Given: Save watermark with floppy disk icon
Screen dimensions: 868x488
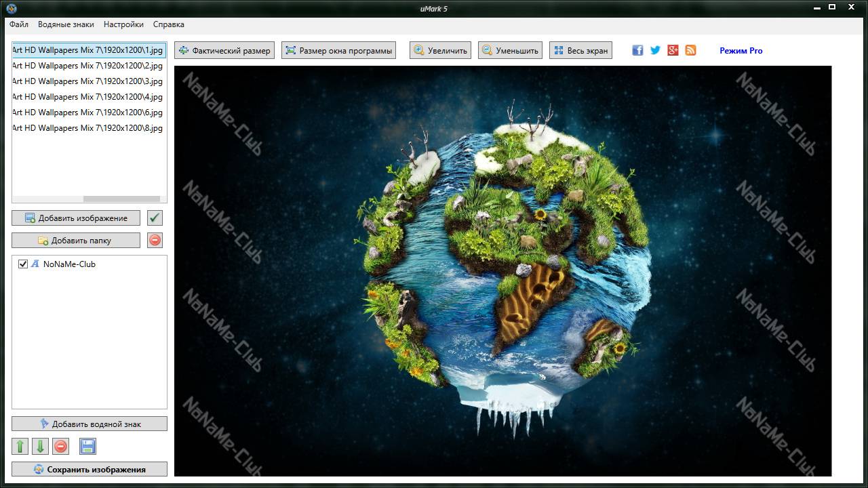Looking at the screenshot, I should point(87,446).
